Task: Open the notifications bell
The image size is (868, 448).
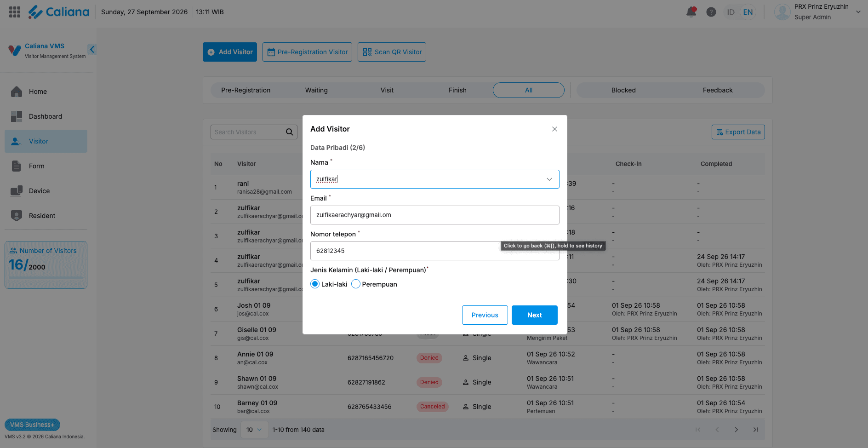Action: click(691, 12)
